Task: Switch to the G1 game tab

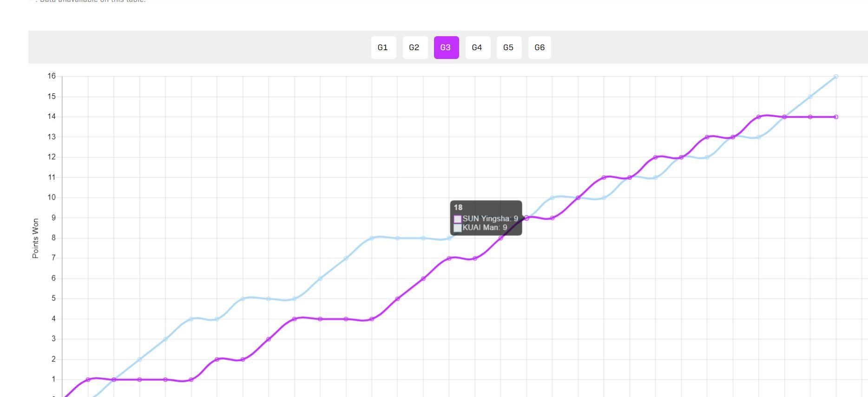Action: (x=383, y=47)
